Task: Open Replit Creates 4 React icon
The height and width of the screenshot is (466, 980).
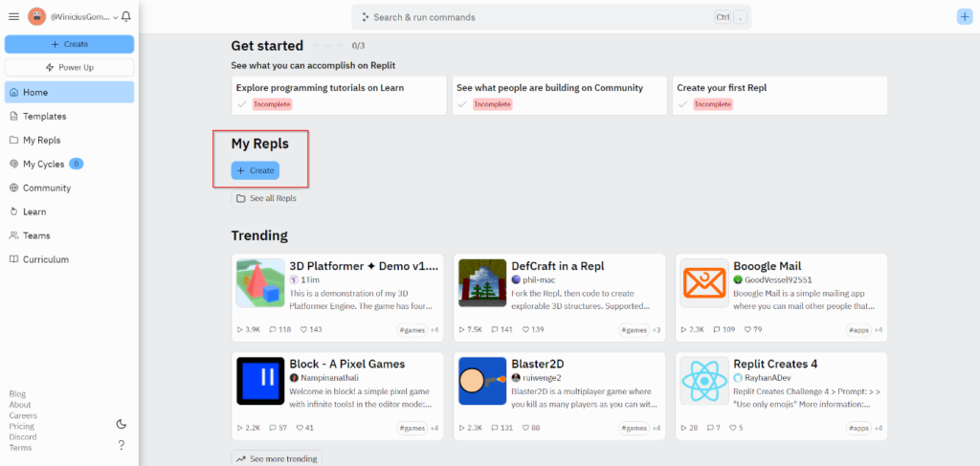Action: pos(703,380)
